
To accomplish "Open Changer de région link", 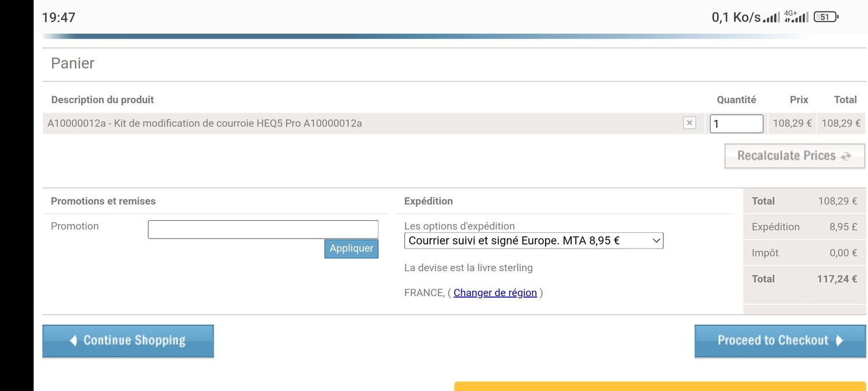I will coord(495,293).
